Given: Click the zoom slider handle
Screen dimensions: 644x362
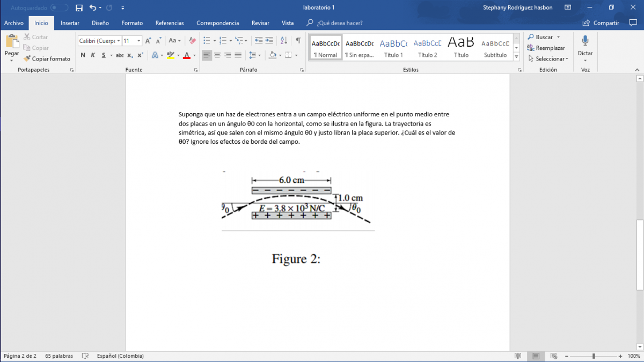Looking at the screenshot, I should [594, 356].
